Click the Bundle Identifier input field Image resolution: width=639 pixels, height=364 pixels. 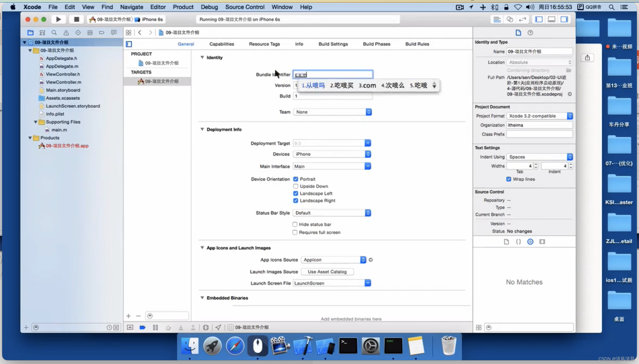click(x=332, y=74)
